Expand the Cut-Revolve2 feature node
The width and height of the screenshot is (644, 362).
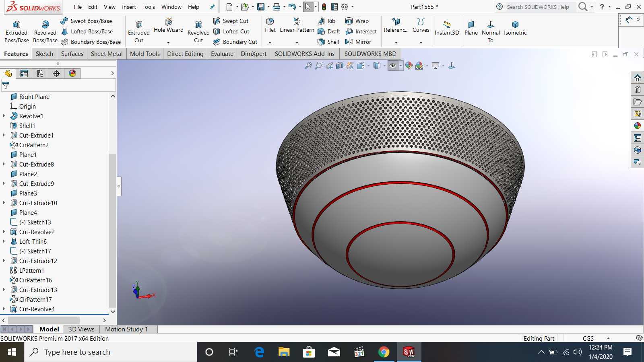pyautogui.click(x=4, y=232)
